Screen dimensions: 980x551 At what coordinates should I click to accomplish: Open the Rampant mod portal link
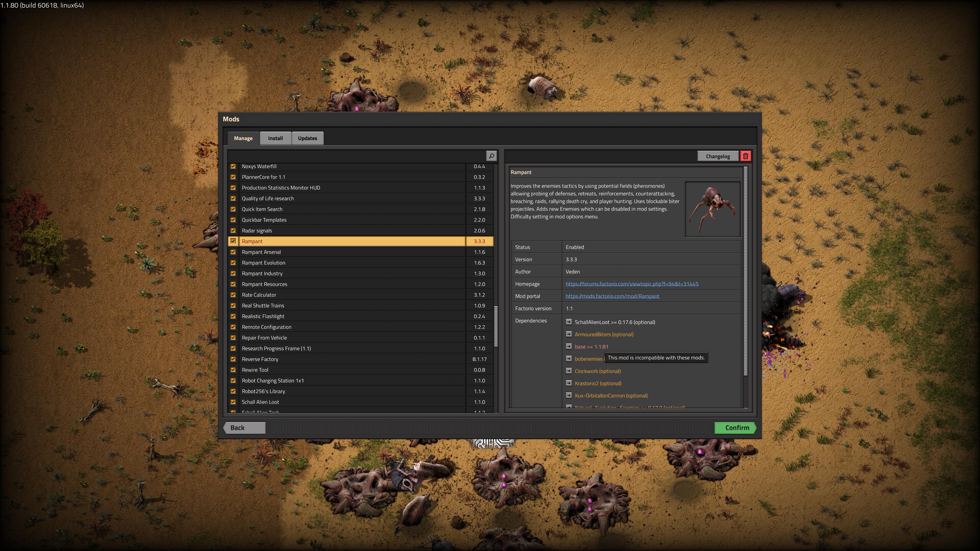[612, 296]
